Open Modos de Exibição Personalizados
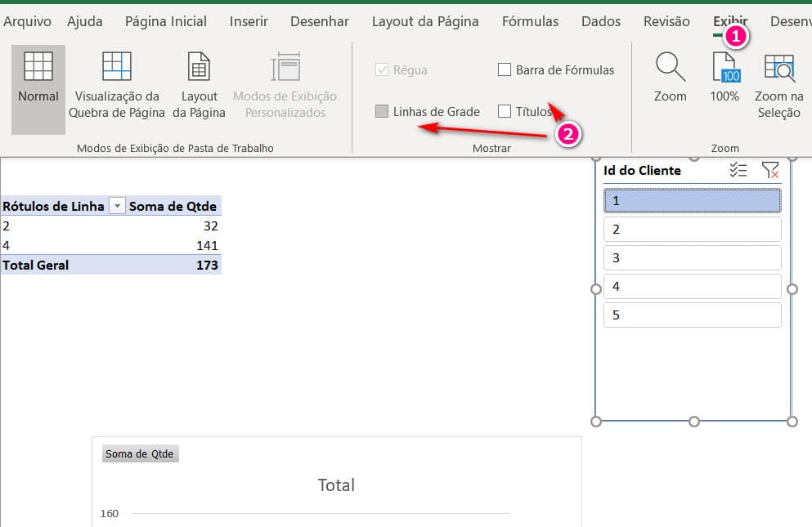 [x=285, y=86]
